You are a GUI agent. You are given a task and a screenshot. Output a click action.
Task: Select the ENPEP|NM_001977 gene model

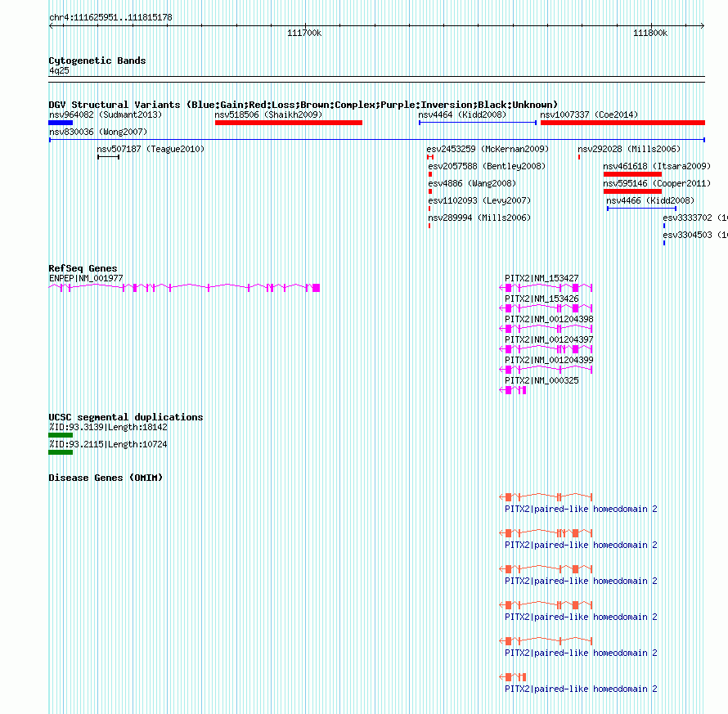pos(184,288)
